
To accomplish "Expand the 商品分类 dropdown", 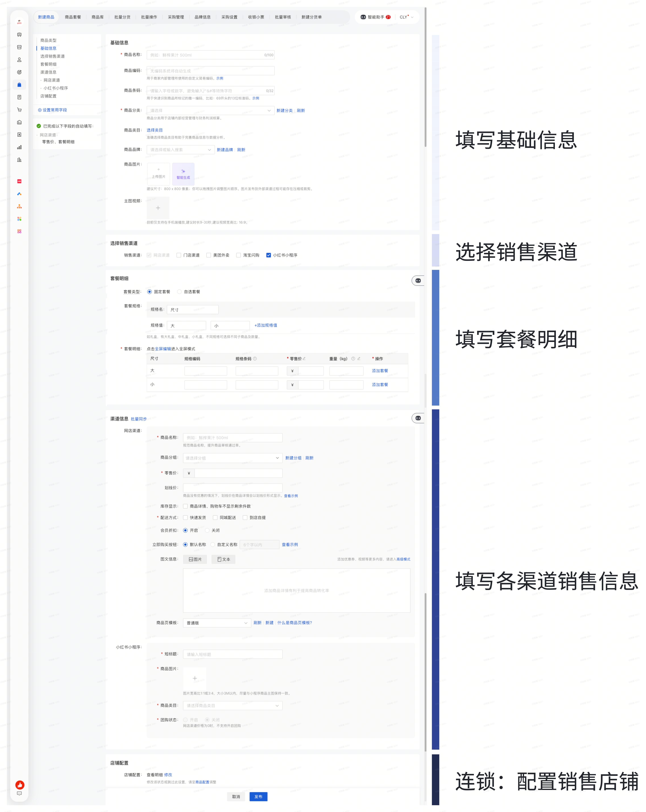I will tap(210, 110).
